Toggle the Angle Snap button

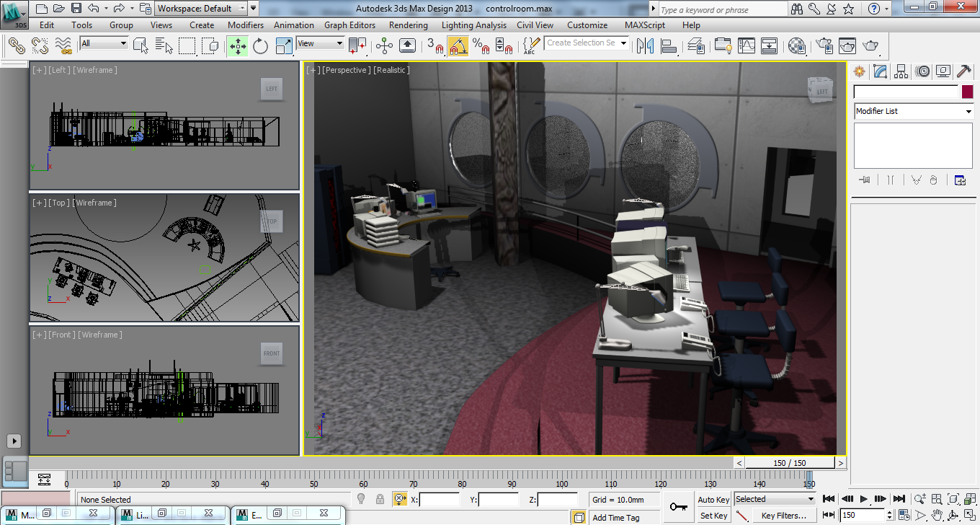[x=458, y=46]
